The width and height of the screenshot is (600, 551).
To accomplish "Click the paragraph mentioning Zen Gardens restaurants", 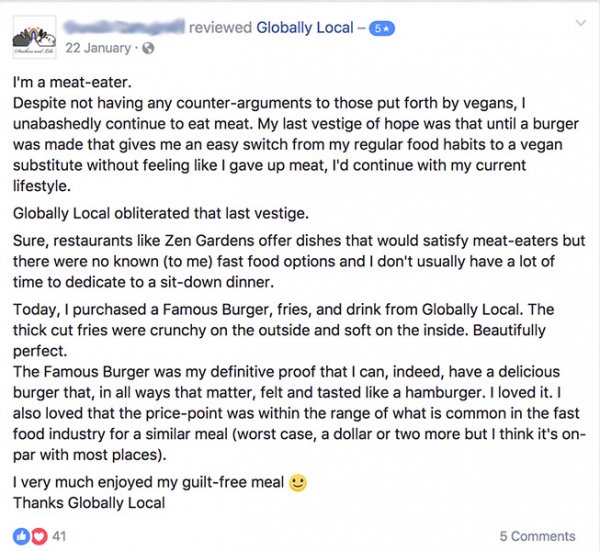I will 299,261.
